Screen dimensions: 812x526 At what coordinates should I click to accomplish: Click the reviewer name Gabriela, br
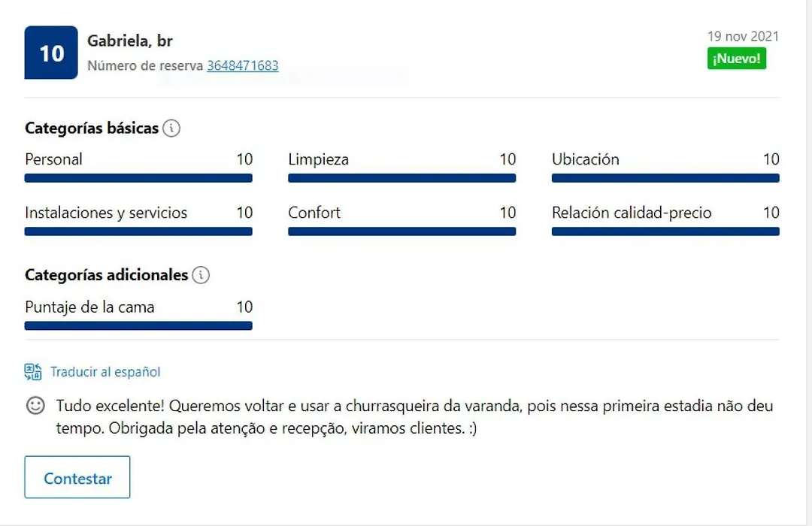(x=130, y=41)
